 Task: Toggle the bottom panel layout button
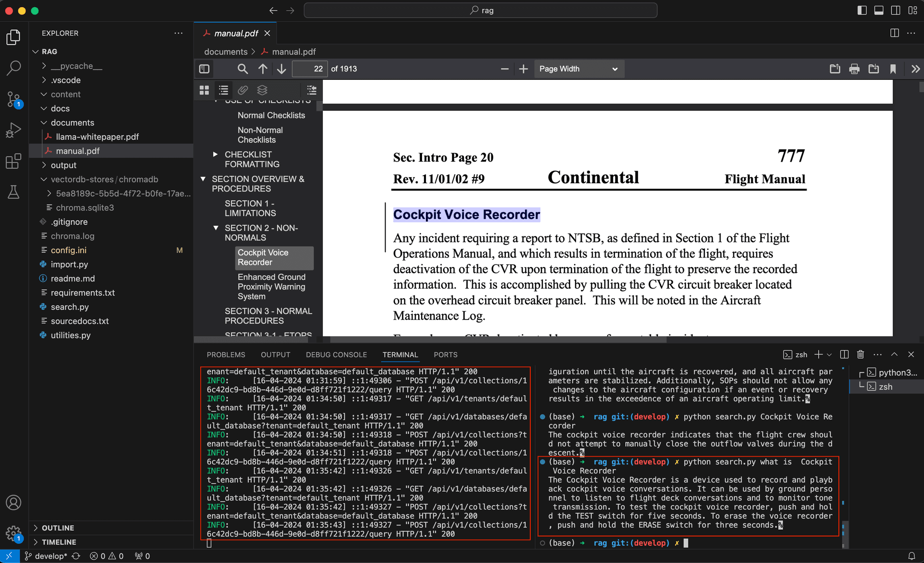(x=879, y=10)
